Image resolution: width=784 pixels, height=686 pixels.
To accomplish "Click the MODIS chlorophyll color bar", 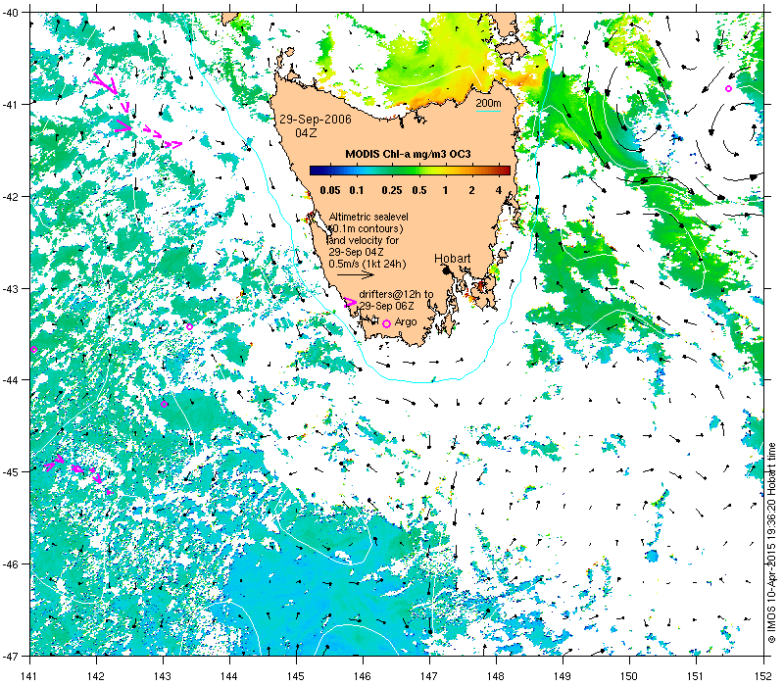I will pyautogui.click(x=410, y=171).
